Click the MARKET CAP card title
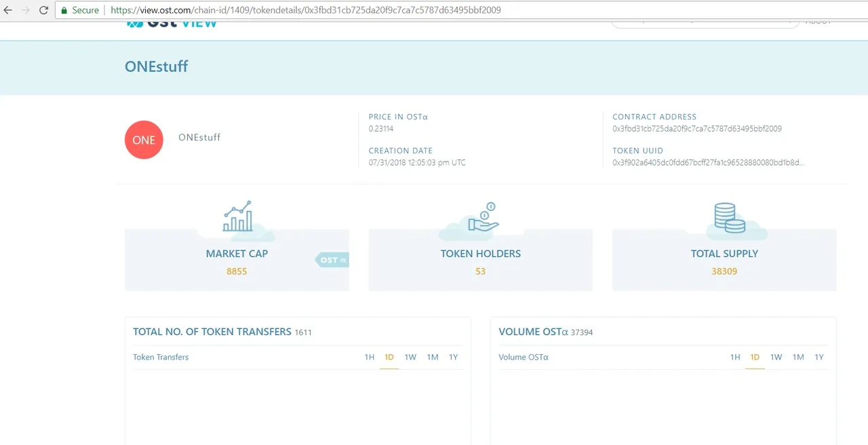 [237, 254]
